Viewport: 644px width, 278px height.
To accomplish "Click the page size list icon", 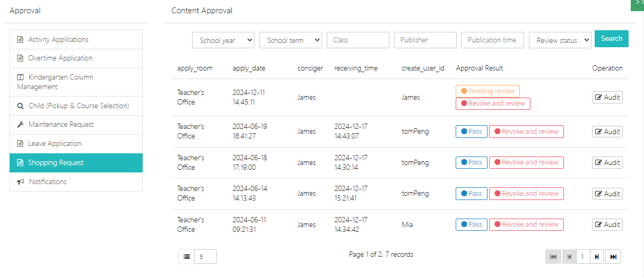I will click(187, 257).
